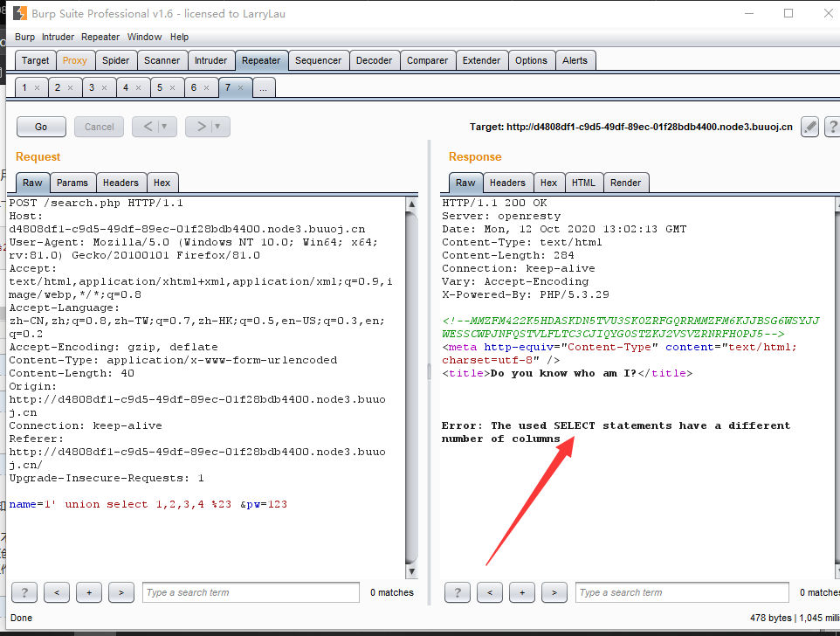
Task: Click the HTTP/1.1 200 OK status line
Action: 494,203
